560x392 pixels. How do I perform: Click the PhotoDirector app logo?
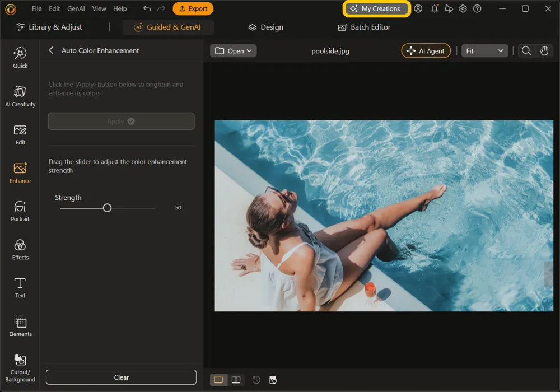(11, 10)
